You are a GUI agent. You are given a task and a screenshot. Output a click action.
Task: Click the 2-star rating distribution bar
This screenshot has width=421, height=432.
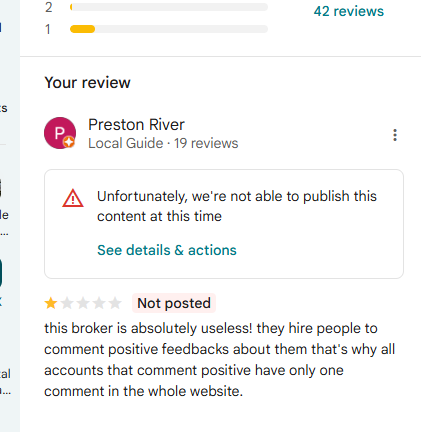(x=169, y=7)
